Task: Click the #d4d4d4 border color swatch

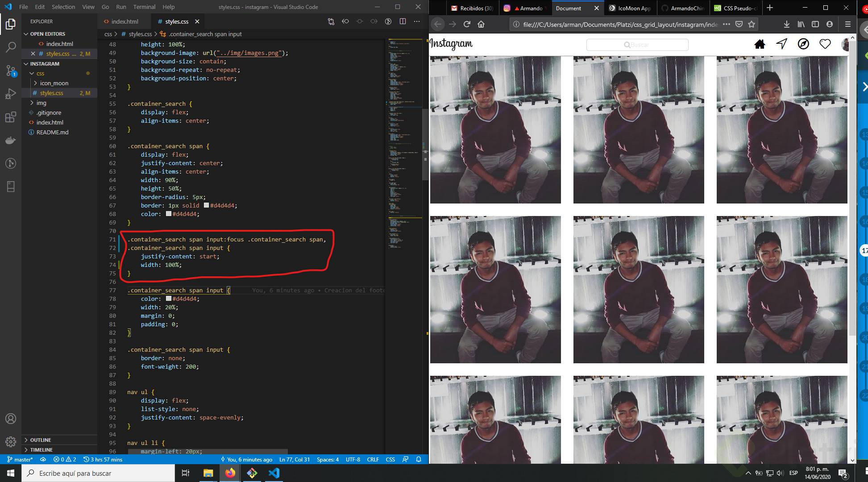Action: pyautogui.click(x=206, y=205)
